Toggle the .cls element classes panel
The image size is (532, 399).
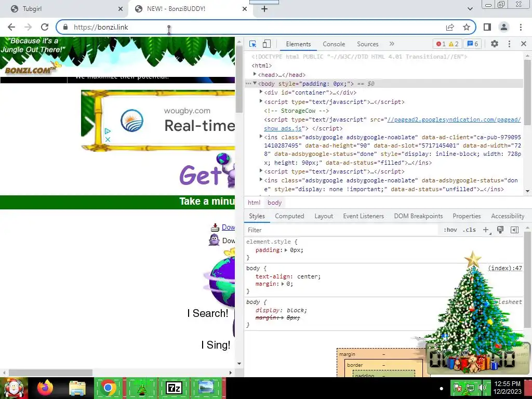click(469, 230)
